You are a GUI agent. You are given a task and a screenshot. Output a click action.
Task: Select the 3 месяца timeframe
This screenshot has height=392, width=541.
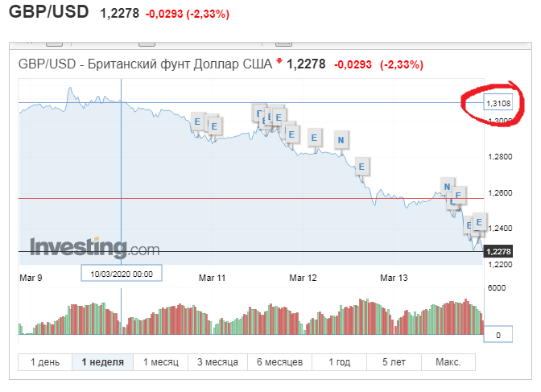coord(217,362)
